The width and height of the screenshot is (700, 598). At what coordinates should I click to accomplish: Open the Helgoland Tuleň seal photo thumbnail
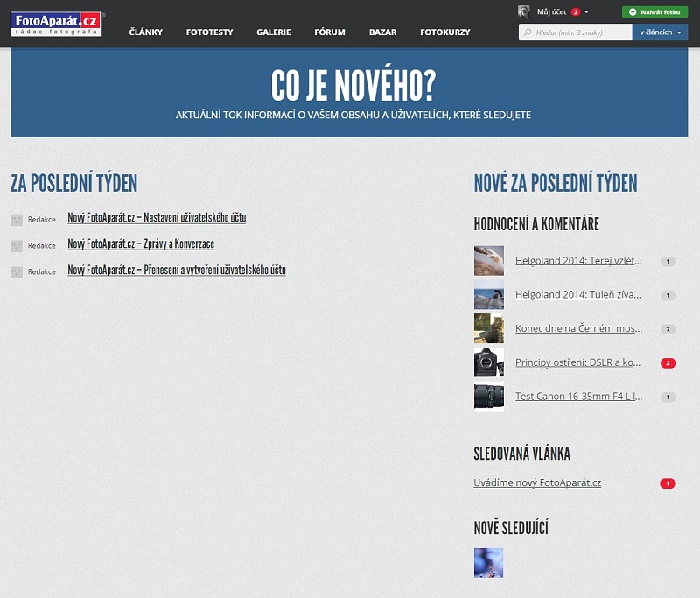pyautogui.click(x=488, y=295)
